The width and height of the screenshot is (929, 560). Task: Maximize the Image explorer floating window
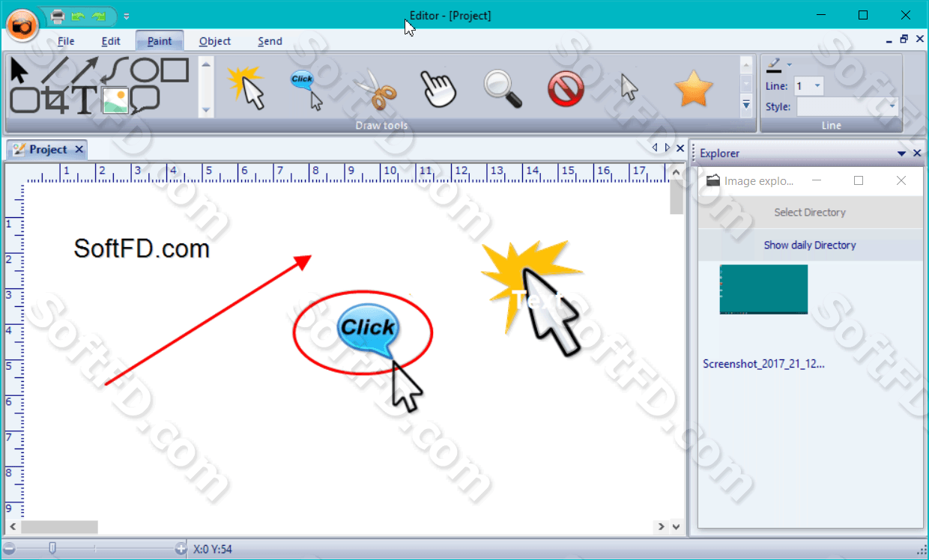click(x=859, y=180)
